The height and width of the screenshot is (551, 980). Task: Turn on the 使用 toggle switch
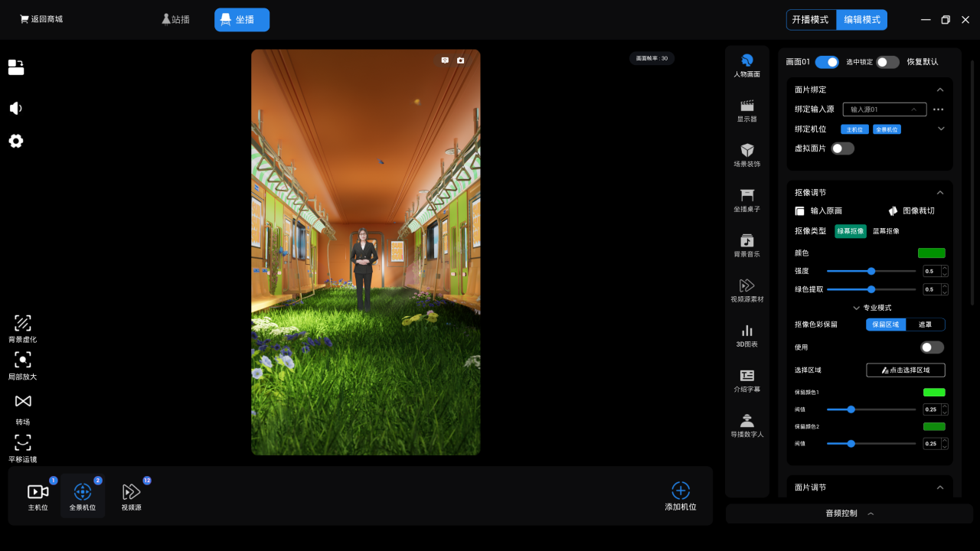pos(932,347)
